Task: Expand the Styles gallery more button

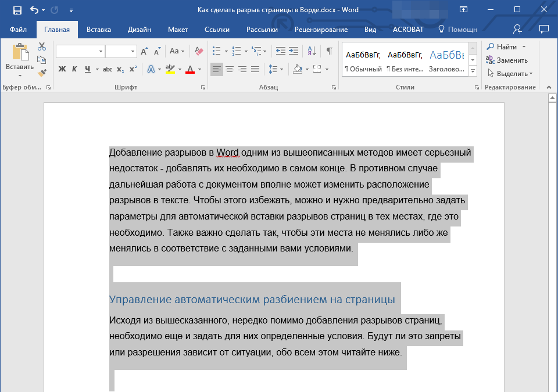Action: (x=473, y=71)
